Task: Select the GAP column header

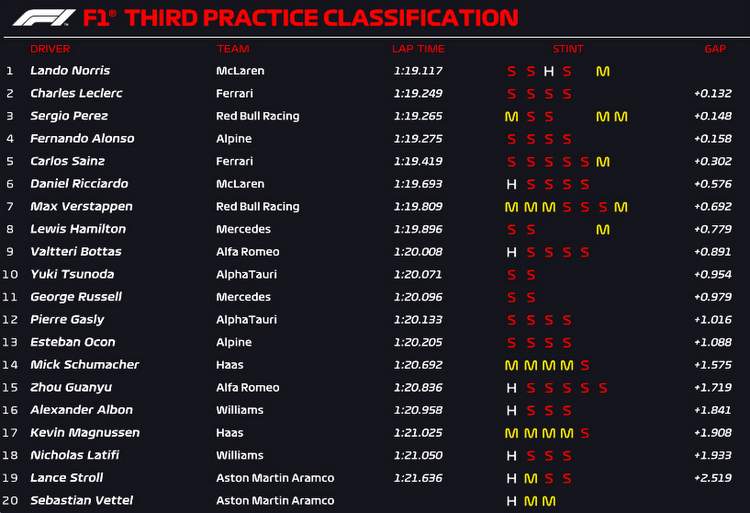Action: (x=715, y=48)
